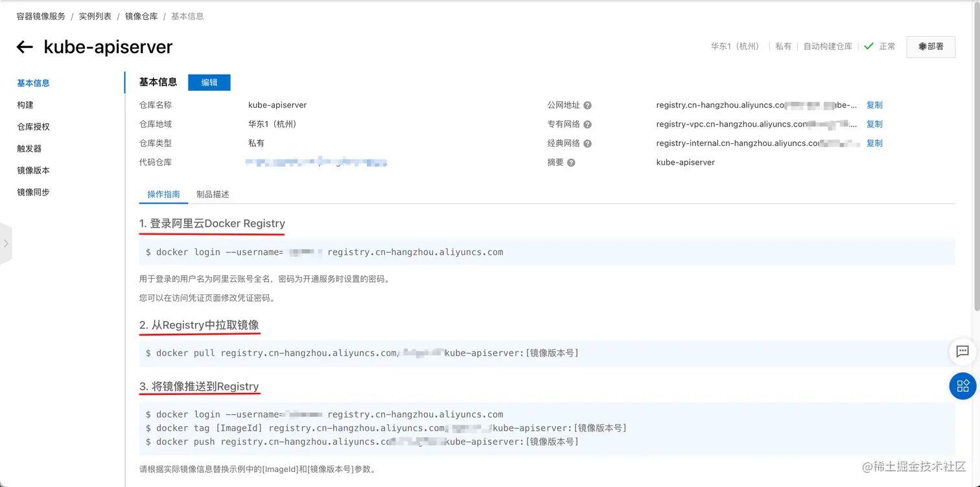Click the heading 1. 登录阿里云Docker Registry

pyautogui.click(x=212, y=224)
